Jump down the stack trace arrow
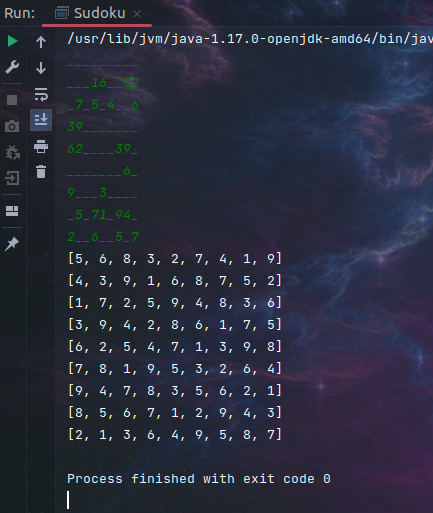This screenshot has width=433, height=513. tap(41, 68)
